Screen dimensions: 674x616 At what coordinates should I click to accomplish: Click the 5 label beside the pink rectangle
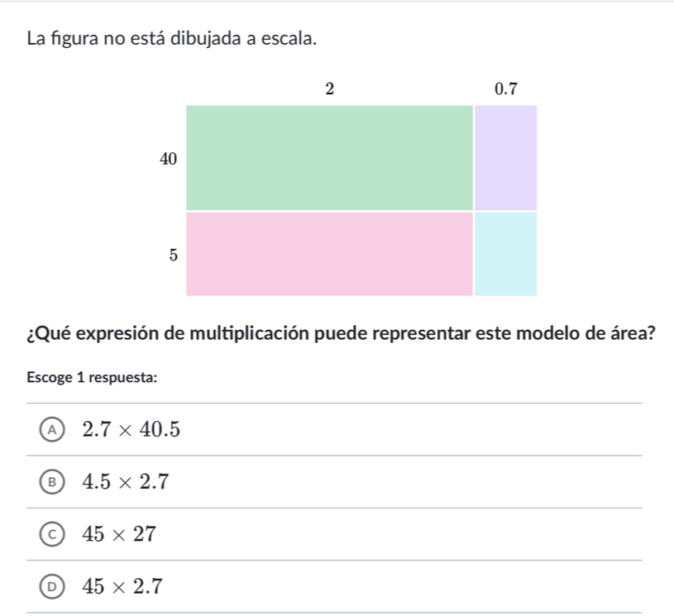pyautogui.click(x=171, y=255)
